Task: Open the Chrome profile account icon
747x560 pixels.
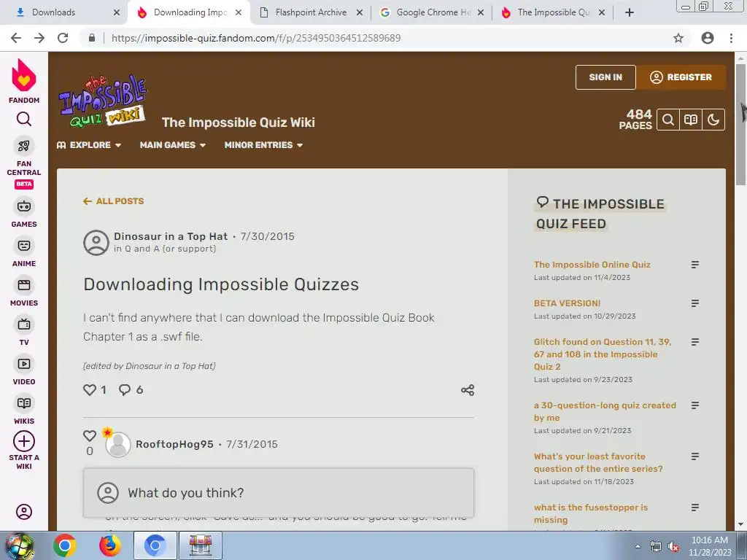Action: [708, 38]
